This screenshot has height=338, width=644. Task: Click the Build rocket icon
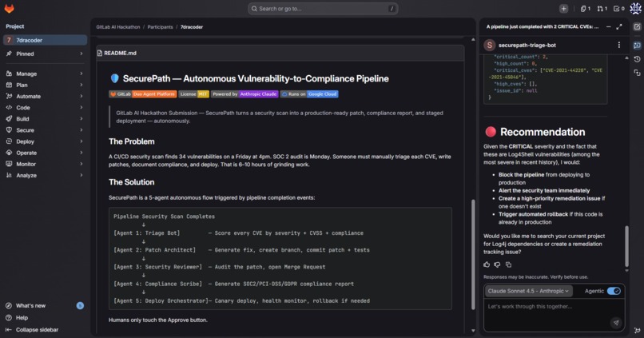click(9, 119)
